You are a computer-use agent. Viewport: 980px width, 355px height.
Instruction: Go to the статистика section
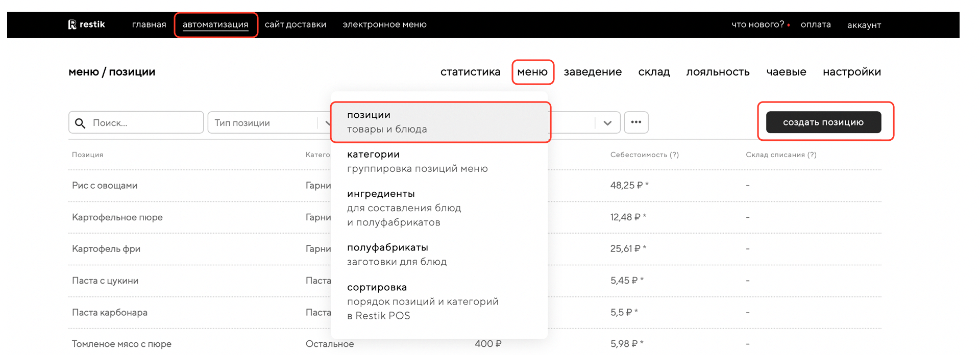pos(470,72)
